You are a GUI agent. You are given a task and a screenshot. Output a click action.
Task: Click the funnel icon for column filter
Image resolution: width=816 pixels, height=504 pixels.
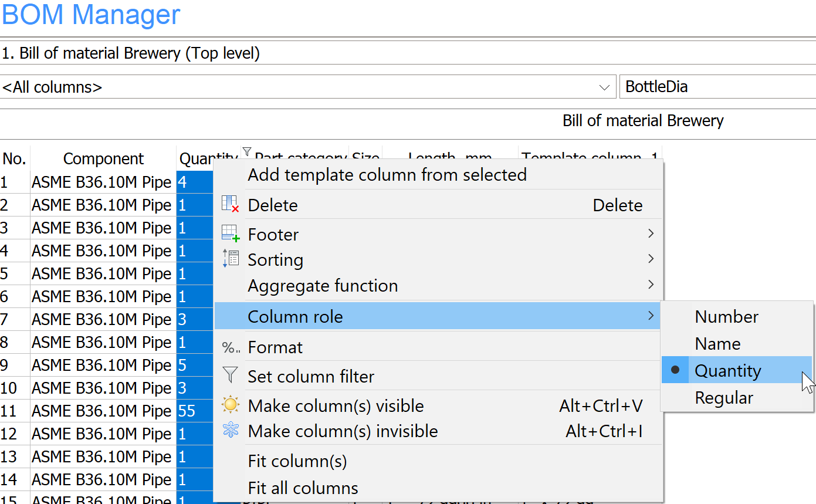click(230, 376)
